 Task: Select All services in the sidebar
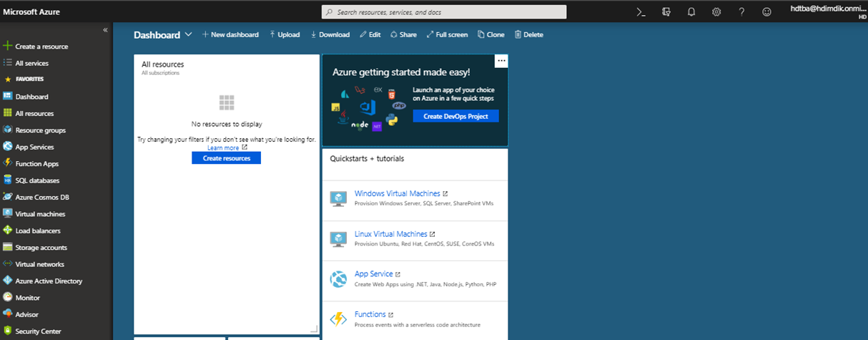(x=31, y=63)
